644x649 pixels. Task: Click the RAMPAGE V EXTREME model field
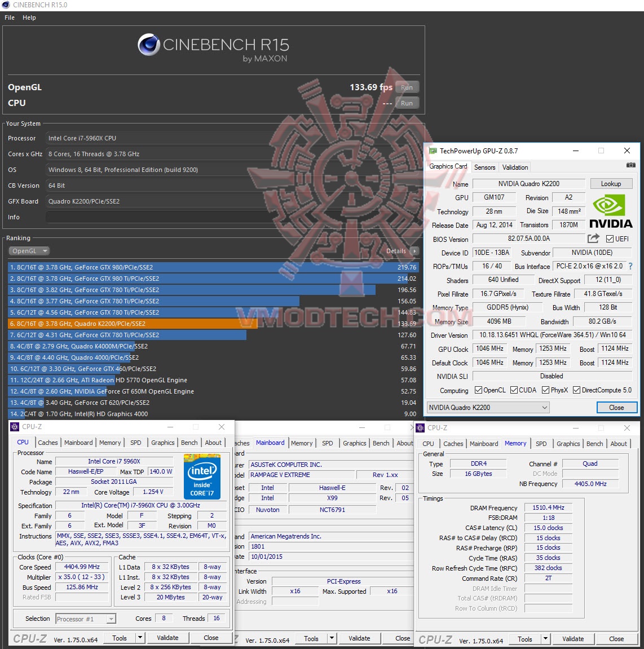tap(302, 475)
